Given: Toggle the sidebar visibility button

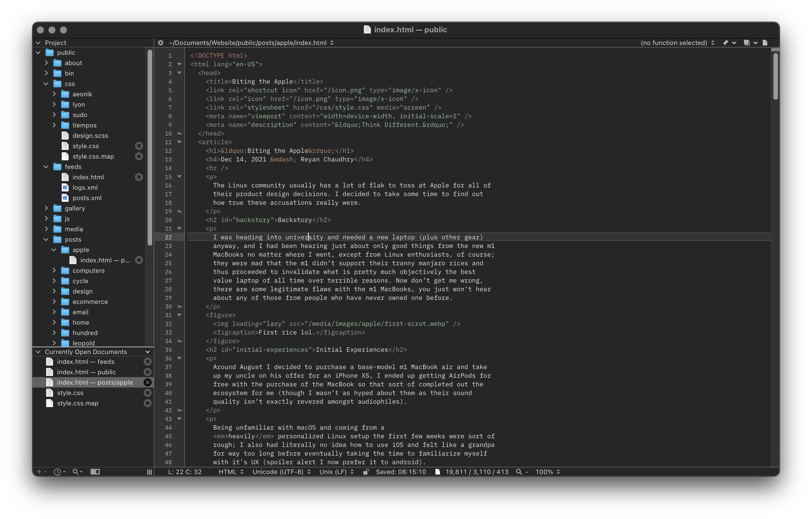Looking at the screenshot, I should (95, 472).
